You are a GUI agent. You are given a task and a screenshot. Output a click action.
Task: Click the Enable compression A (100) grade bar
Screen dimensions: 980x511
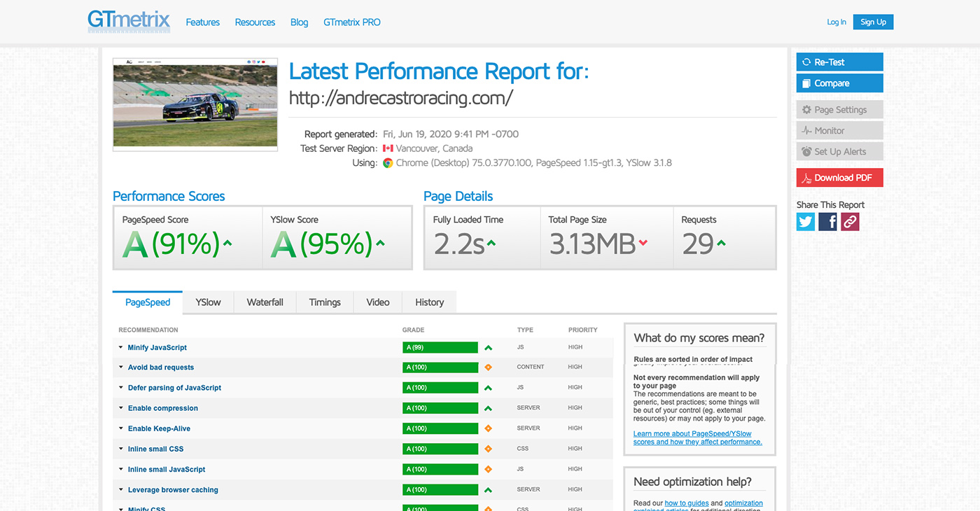pyautogui.click(x=440, y=408)
